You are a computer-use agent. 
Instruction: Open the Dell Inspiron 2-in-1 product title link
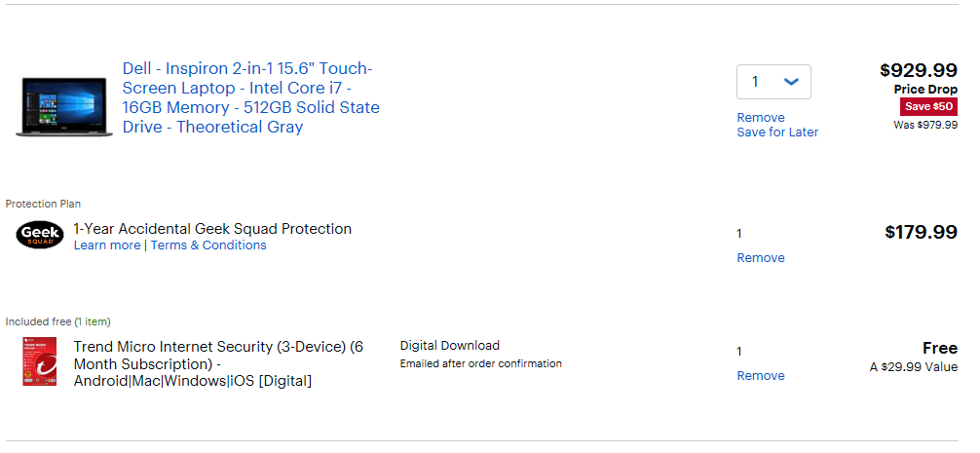tap(250, 97)
